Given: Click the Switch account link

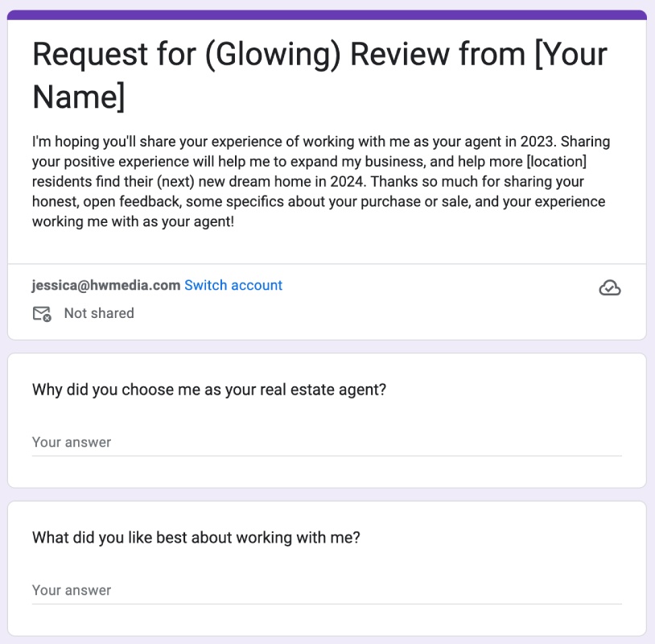Looking at the screenshot, I should coord(233,285).
